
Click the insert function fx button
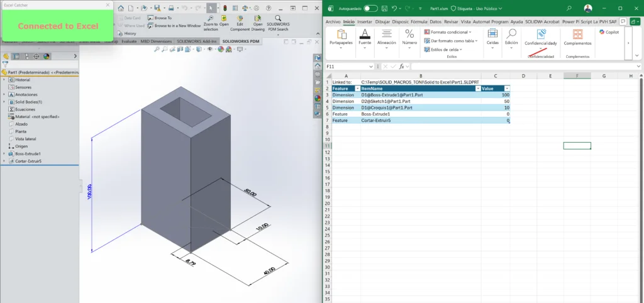pyautogui.click(x=402, y=66)
